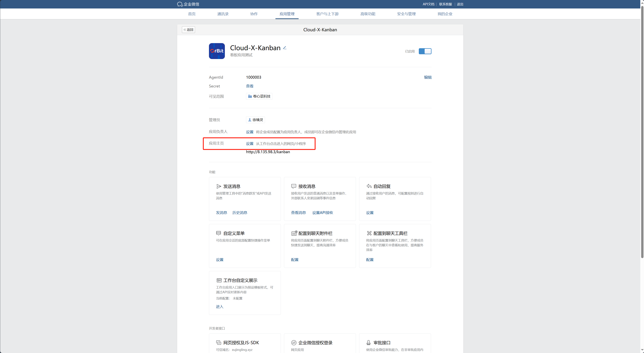Open the 通讯录 tab

[223, 14]
